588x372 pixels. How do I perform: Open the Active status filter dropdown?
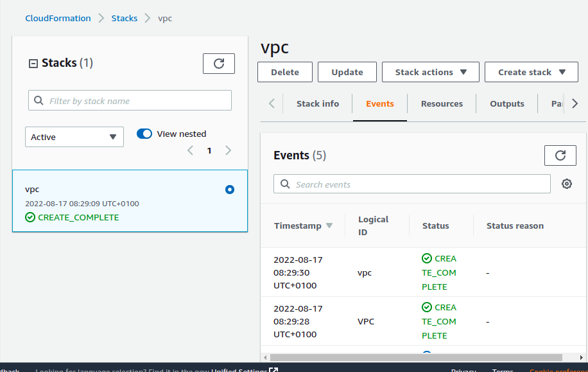74,137
